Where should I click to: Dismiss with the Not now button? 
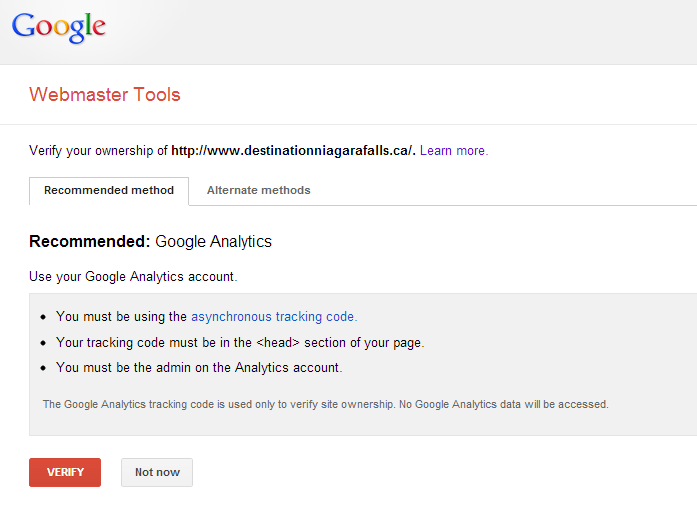pyautogui.click(x=157, y=472)
